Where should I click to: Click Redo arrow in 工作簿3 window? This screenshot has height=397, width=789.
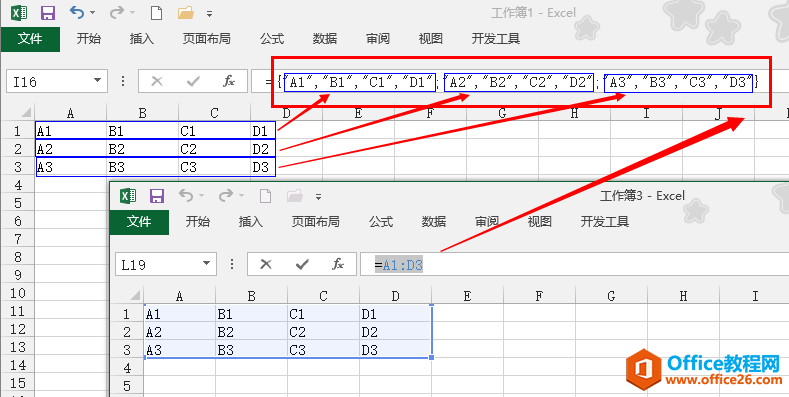(226, 196)
